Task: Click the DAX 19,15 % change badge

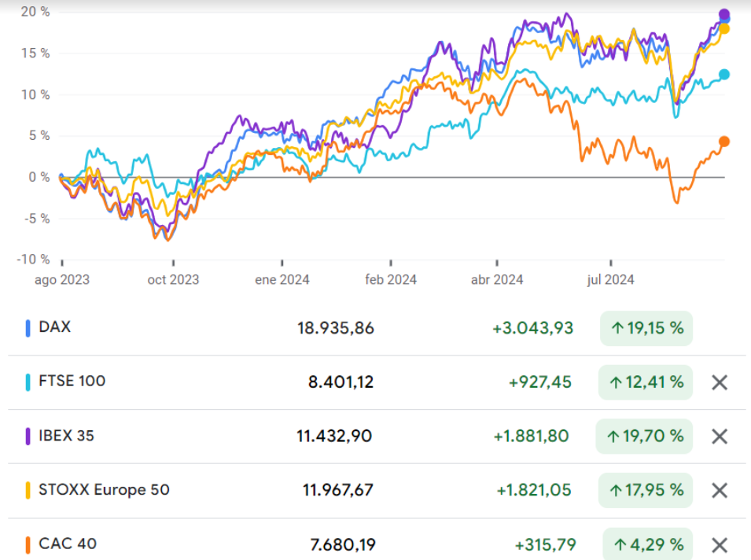Action: click(646, 329)
